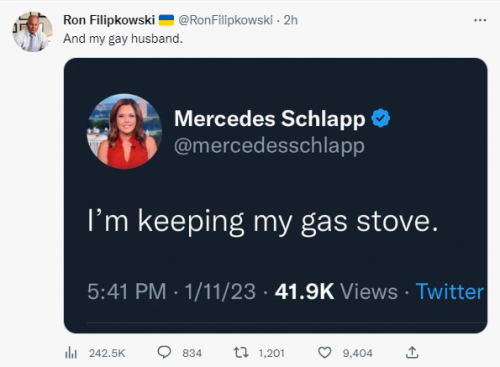
Task: Click the Ron Filipkowski display name
Action: pos(109,20)
